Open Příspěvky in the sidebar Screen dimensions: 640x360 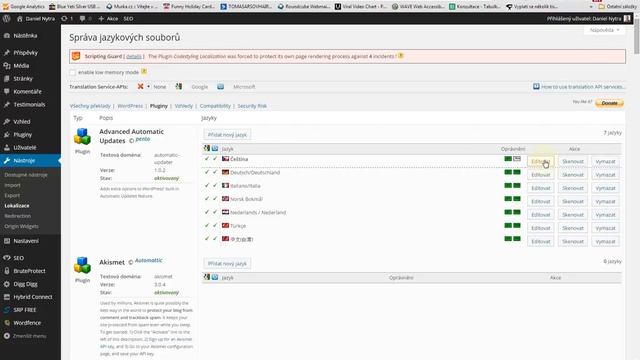click(25, 53)
